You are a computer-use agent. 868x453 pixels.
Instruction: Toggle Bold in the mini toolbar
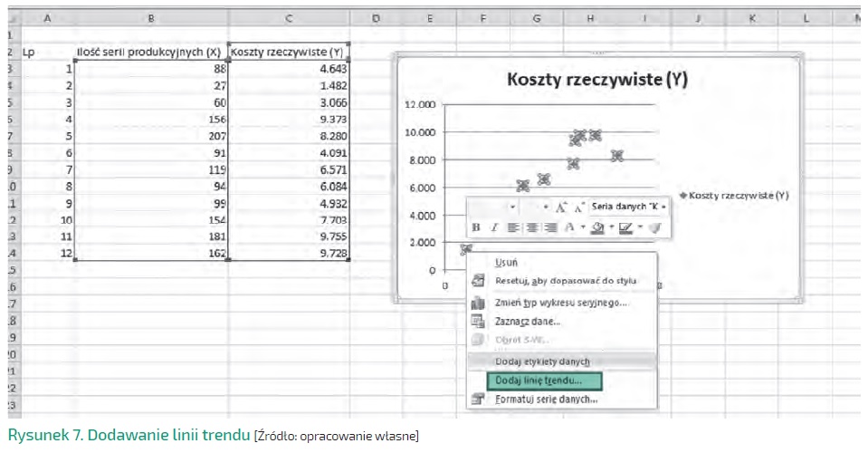[x=476, y=227]
